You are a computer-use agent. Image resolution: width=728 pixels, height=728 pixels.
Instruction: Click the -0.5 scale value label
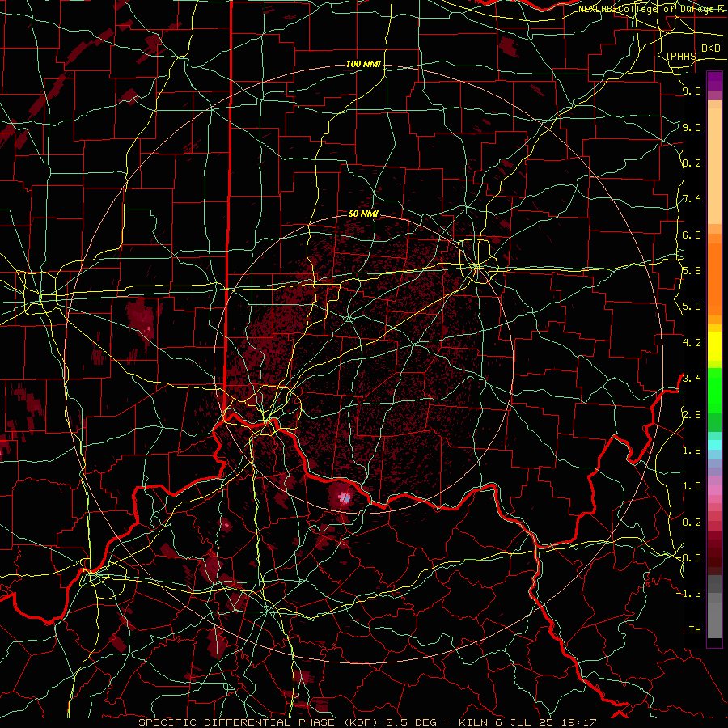coord(689,558)
